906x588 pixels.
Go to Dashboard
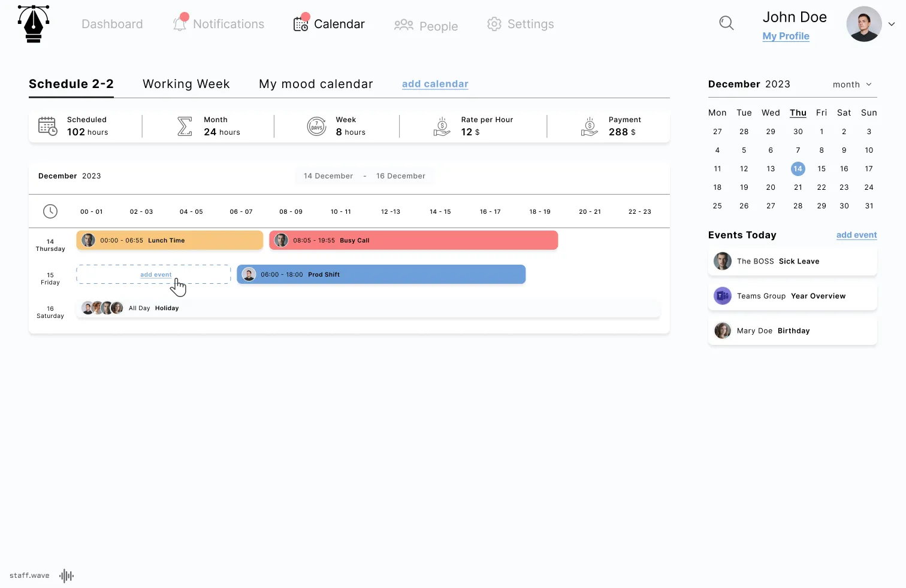tap(112, 24)
